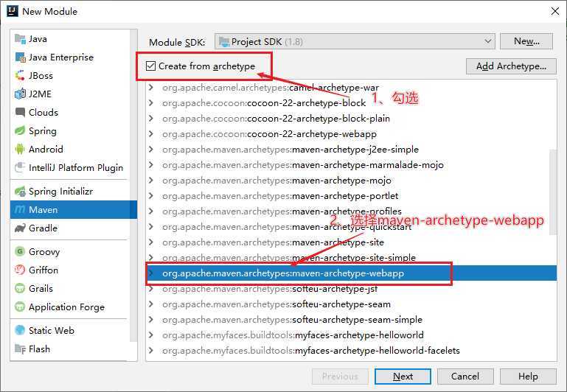Click the Cancel button
This screenshot has height=392, width=567.
coord(465,377)
